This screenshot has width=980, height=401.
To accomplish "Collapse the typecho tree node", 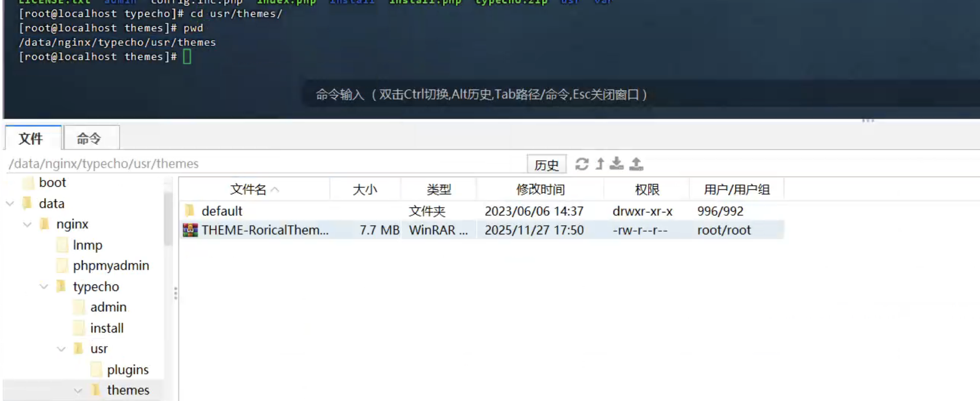I will click(44, 287).
